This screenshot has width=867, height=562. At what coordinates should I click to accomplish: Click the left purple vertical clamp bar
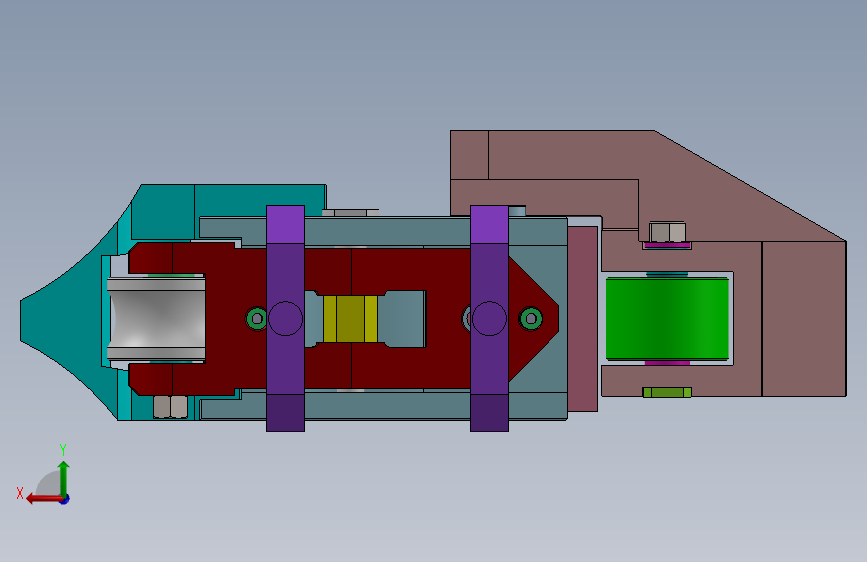tap(285, 319)
